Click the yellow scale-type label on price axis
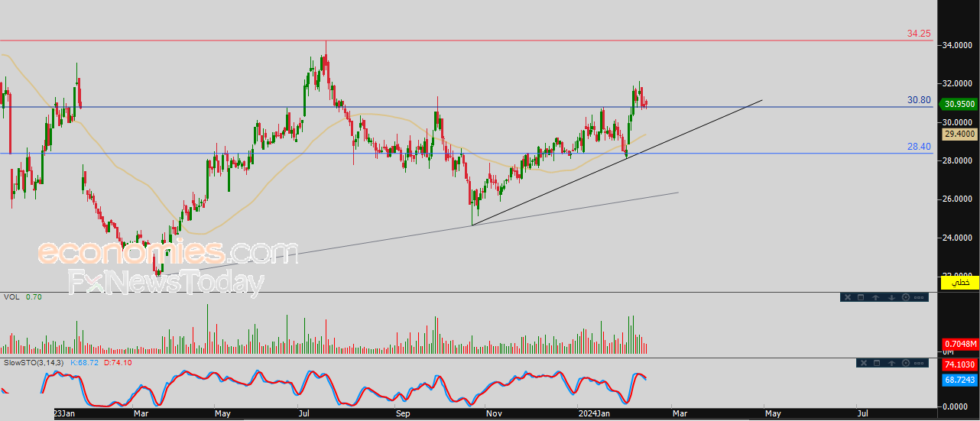Viewport: 980px width, 421px height. (x=959, y=283)
